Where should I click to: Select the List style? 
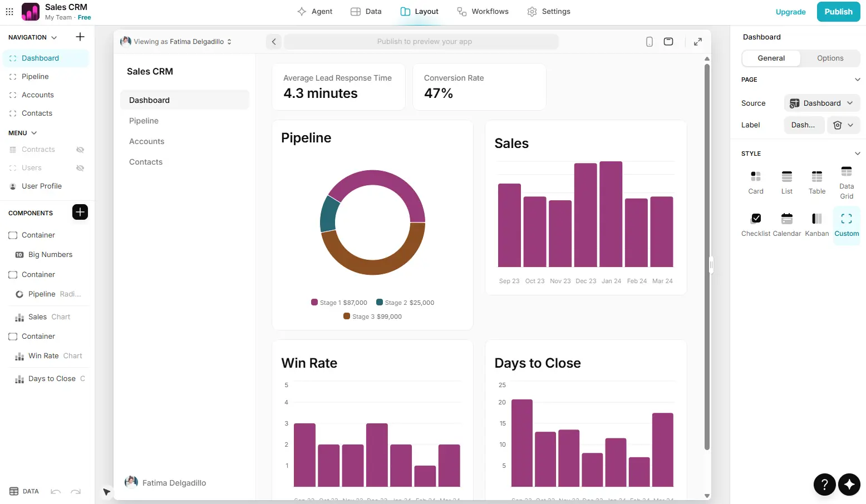[x=786, y=182]
